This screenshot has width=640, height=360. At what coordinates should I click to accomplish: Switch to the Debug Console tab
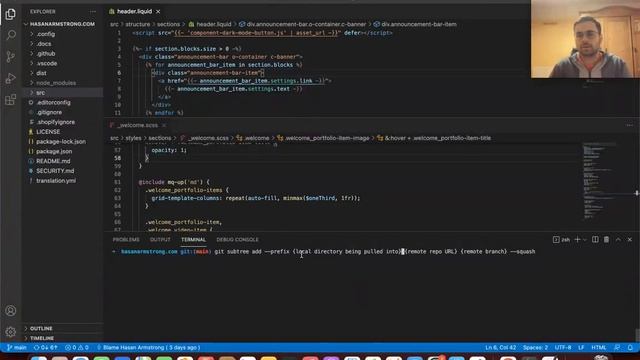tap(237, 240)
